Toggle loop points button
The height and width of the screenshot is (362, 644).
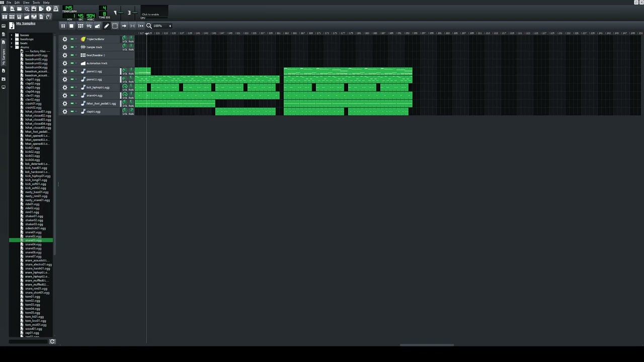tap(132, 26)
